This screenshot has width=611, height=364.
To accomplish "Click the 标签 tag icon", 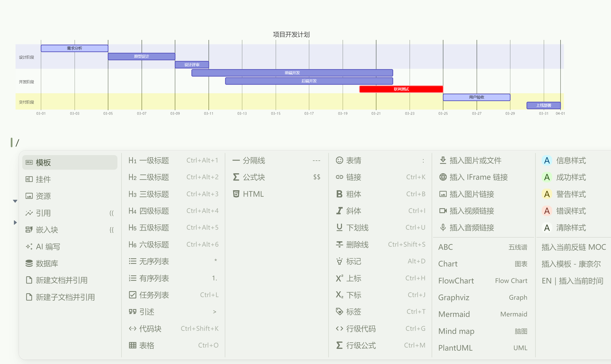I will (339, 311).
